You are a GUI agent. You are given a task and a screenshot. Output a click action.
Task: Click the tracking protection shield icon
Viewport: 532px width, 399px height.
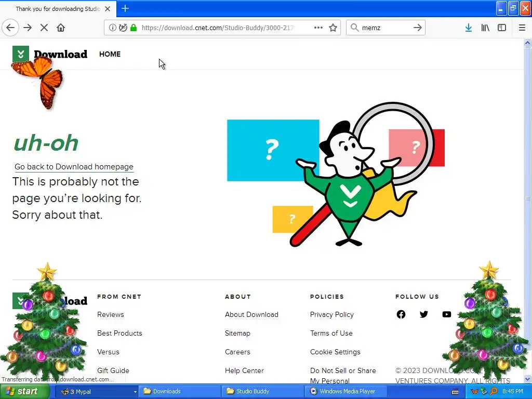tap(123, 28)
